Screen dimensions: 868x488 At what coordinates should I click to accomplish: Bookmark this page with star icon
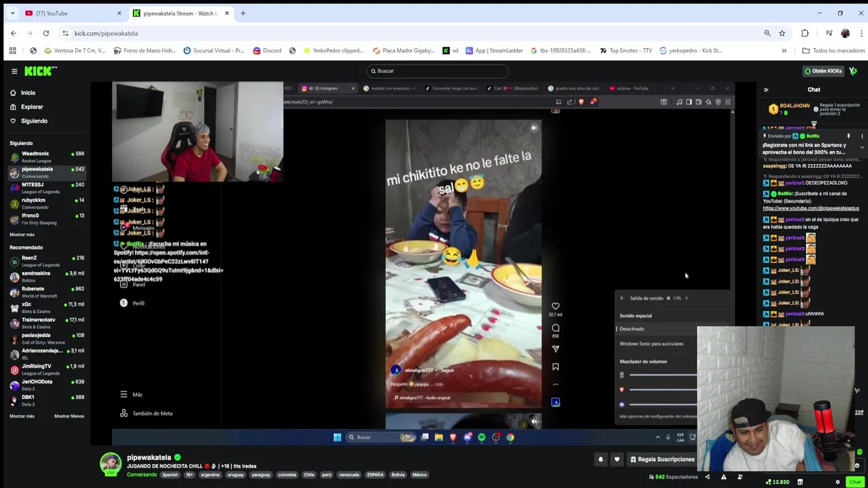782,33
